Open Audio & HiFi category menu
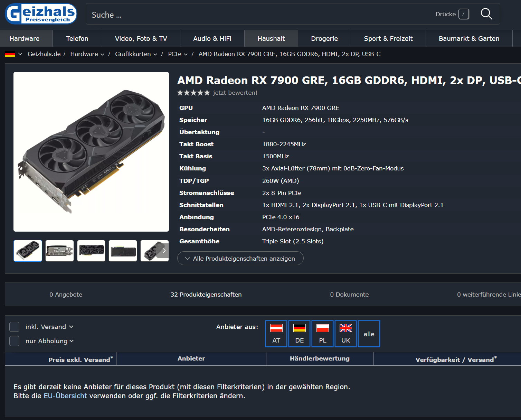This screenshot has height=420, width=521. pos(212,38)
